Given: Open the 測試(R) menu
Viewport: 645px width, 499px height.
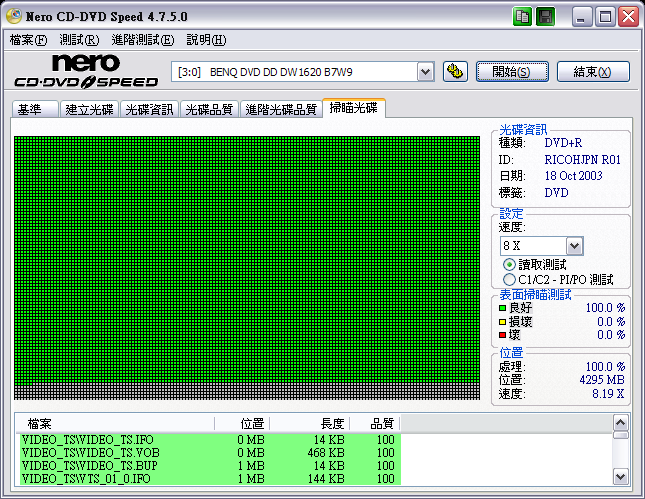Looking at the screenshot, I should [x=79, y=40].
